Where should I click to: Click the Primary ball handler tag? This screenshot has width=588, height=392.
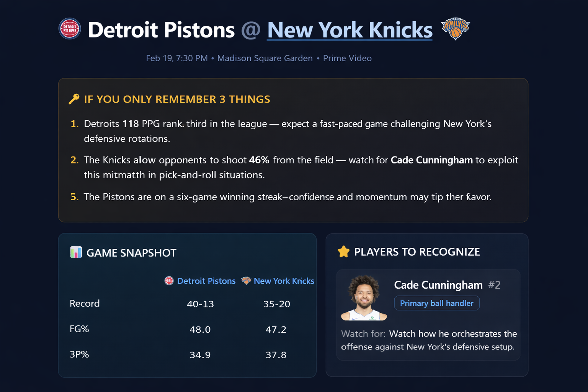(436, 303)
